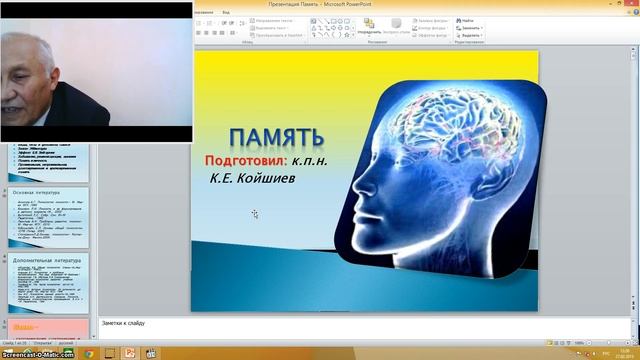Decrease the list indent level
Image resolution: width=640 pixels, height=360 pixels.
(224, 23)
